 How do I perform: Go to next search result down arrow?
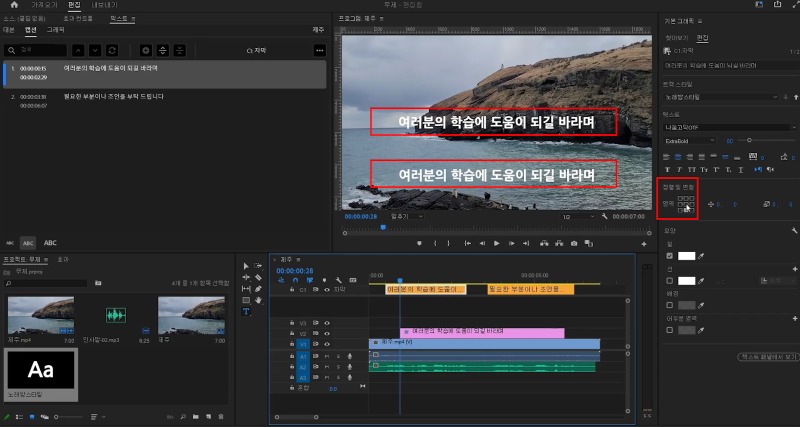[x=95, y=51]
